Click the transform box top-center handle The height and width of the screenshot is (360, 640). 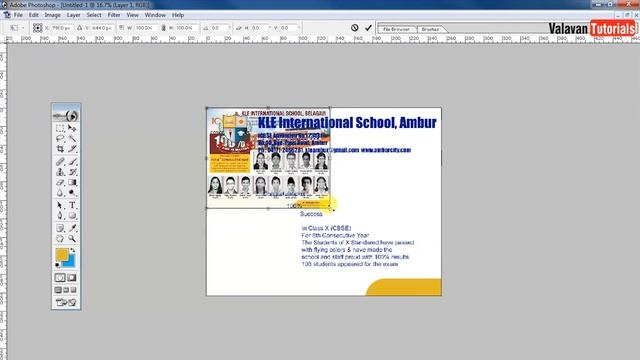[x=268, y=108]
